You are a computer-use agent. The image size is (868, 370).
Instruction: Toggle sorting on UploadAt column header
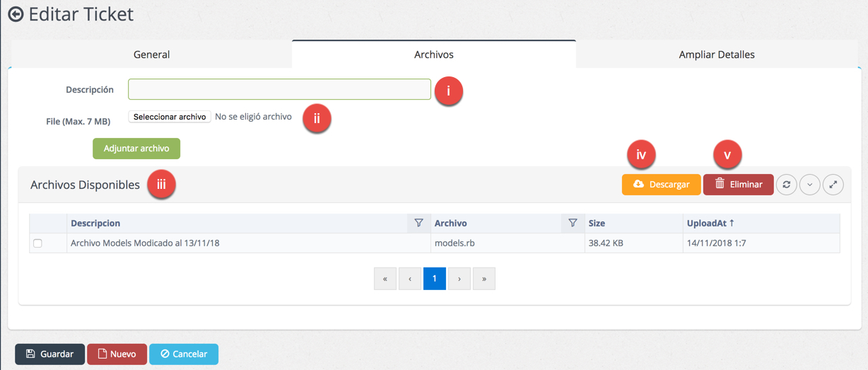tap(710, 223)
